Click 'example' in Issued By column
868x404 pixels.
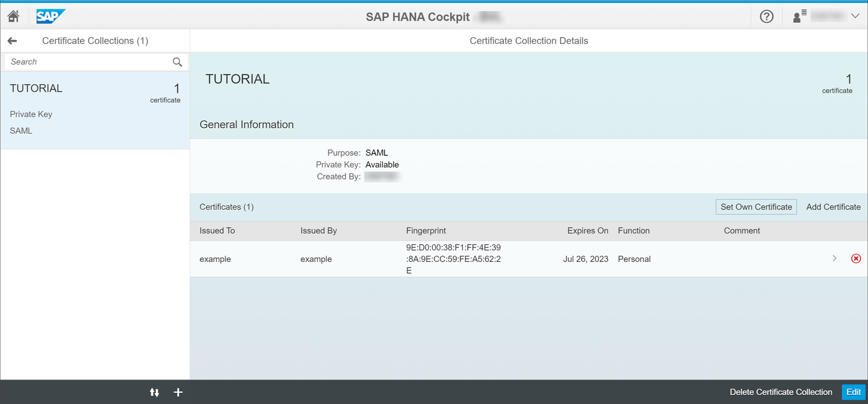tap(316, 259)
